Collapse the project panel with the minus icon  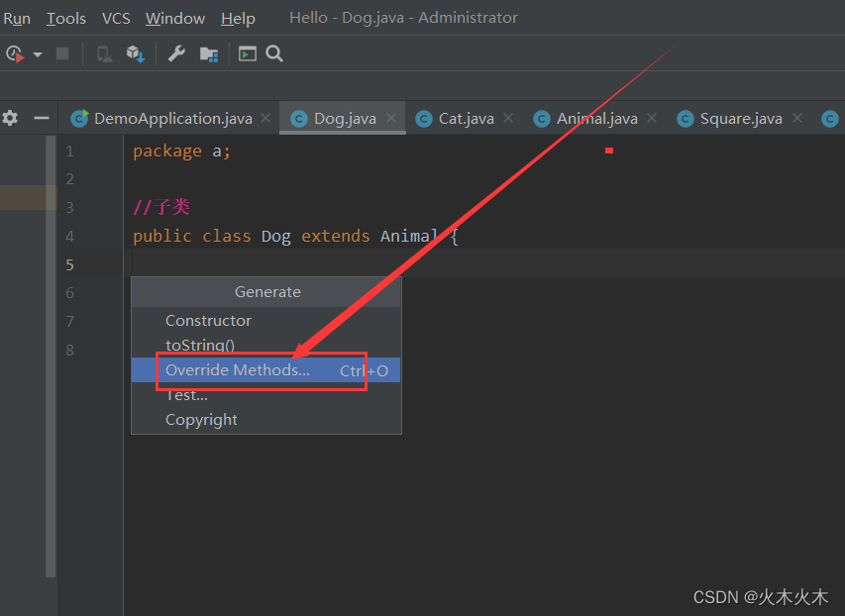point(42,118)
